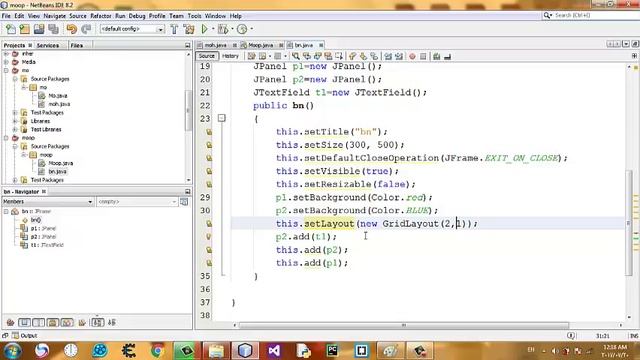
Task: Open PyCharm from the taskbar
Action: [332, 351]
